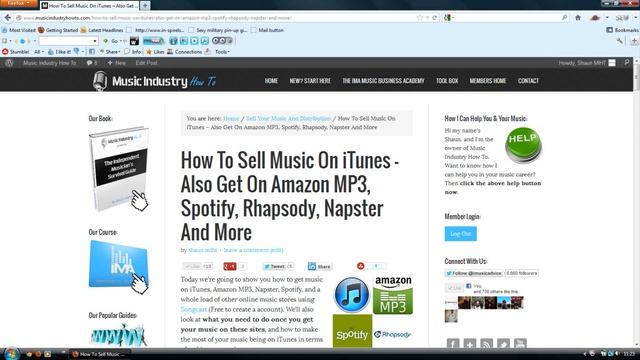640x360 pixels.
Task: Click the Google +1 share button
Action: pyautogui.click(x=230, y=267)
